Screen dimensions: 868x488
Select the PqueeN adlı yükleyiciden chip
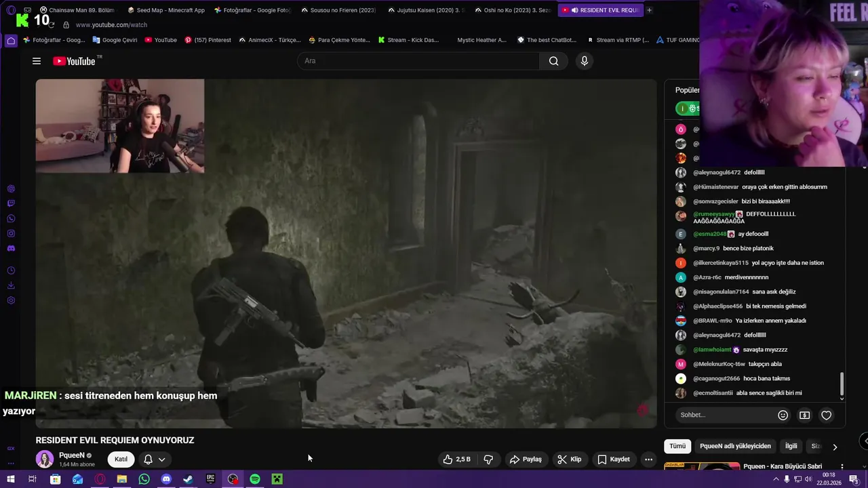coord(735,446)
